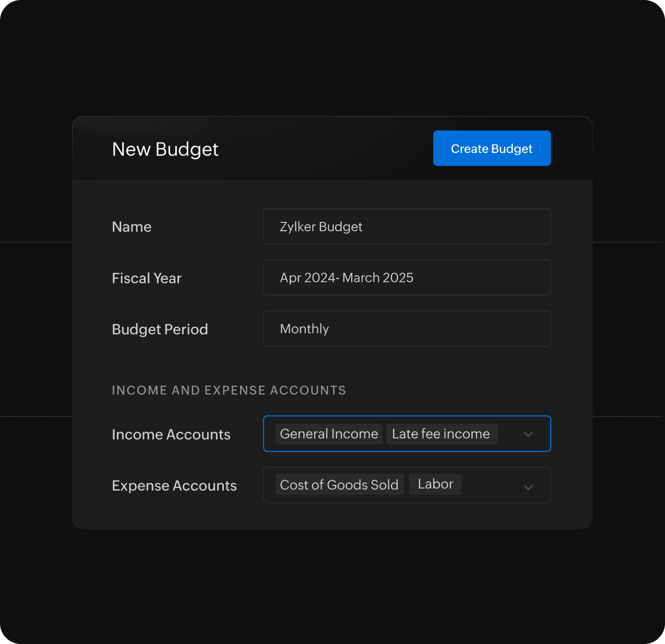Click the Income Accounts label

[x=171, y=434]
